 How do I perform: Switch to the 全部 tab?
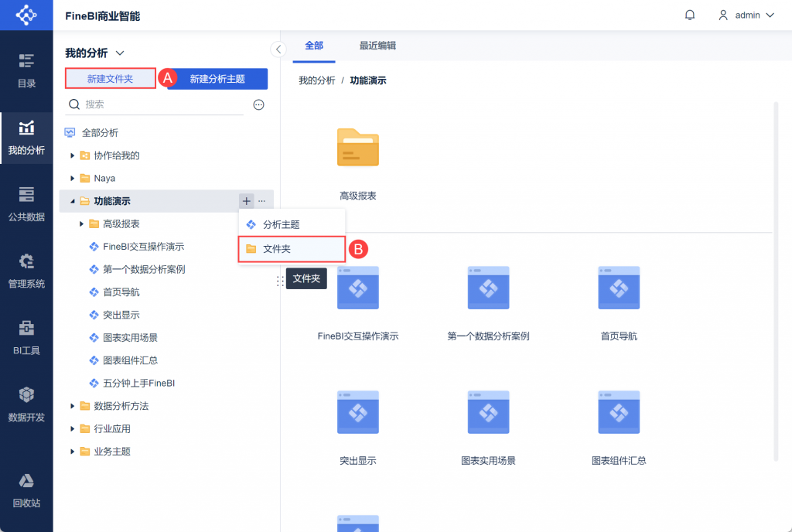tap(314, 46)
